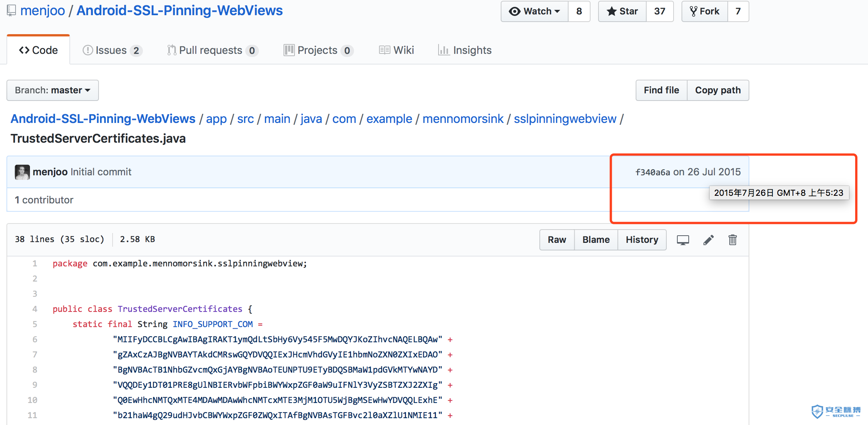Open the Initial commit message link
The height and width of the screenshot is (425, 868).
(x=101, y=172)
